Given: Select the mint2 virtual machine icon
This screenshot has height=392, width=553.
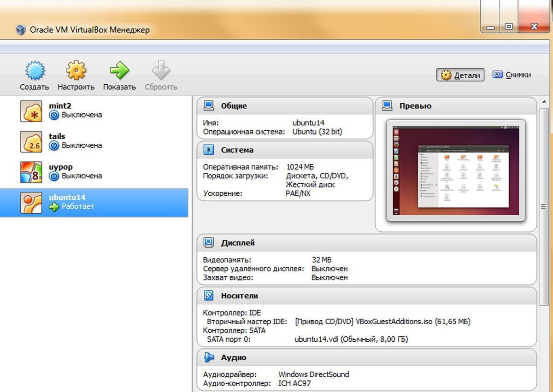Looking at the screenshot, I should tap(31, 111).
